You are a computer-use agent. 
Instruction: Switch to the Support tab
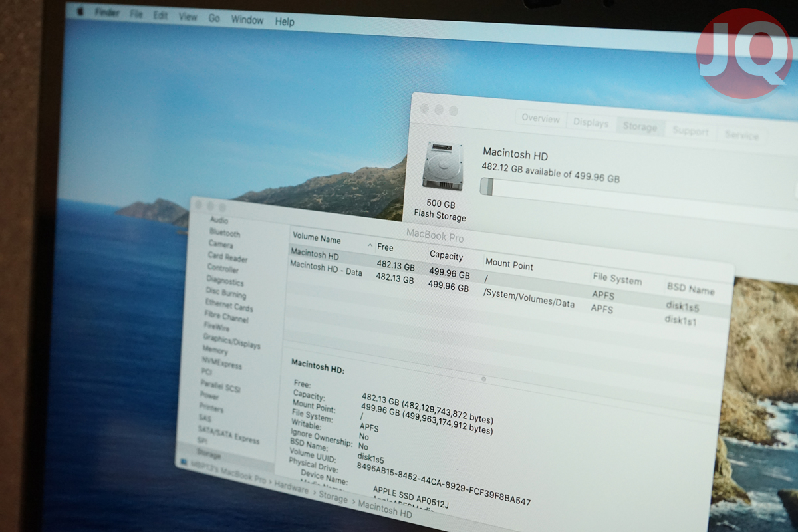(x=690, y=131)
